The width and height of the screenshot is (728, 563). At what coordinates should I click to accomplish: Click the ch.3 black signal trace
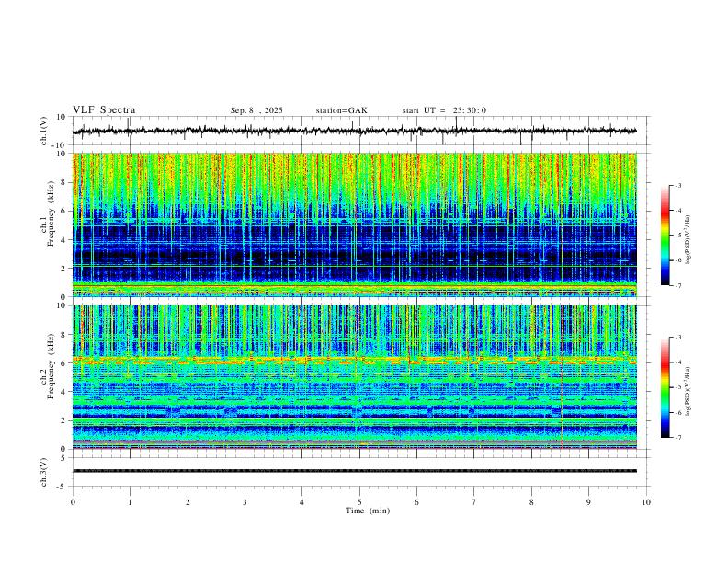point(354,471)
